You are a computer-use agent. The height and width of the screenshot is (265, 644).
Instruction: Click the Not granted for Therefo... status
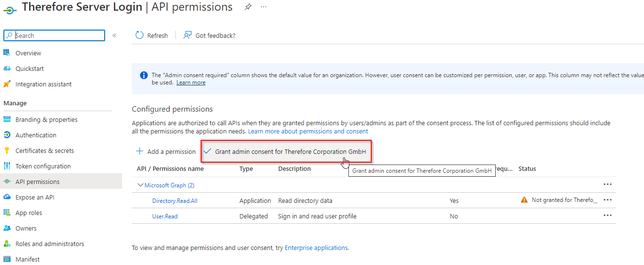[x=565, y=199]
